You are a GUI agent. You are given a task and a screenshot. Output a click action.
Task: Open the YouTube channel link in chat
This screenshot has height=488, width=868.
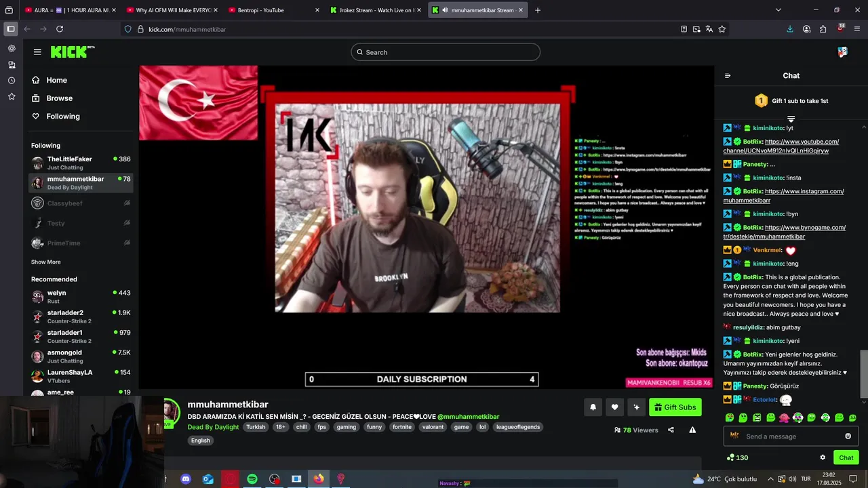783,146
